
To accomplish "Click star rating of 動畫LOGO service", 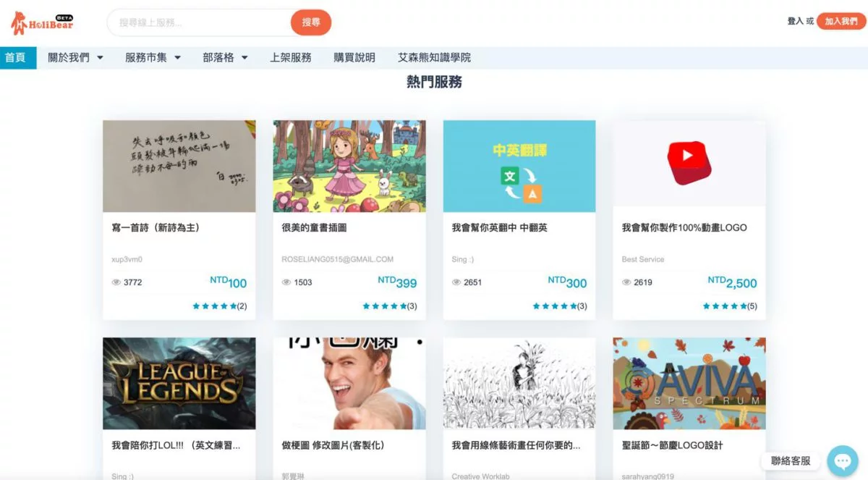I will click(x=725, y=306).
